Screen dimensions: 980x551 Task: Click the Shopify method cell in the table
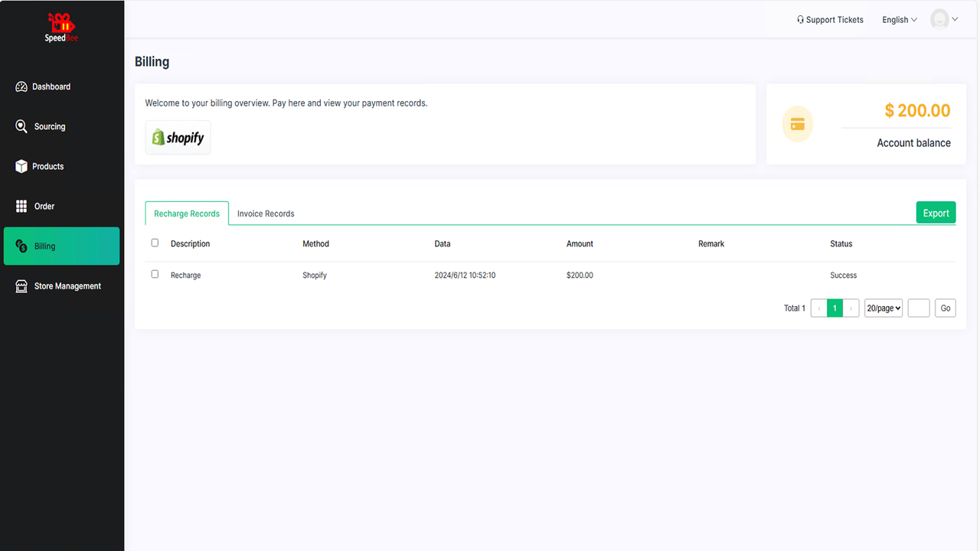pyautogui.click(x=315, y=275)
